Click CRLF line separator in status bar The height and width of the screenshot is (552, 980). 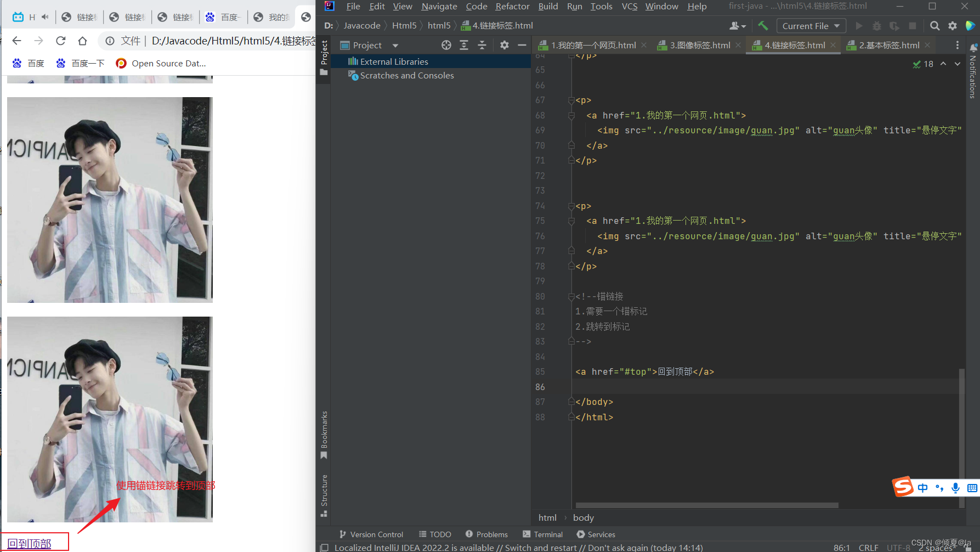(868, 548)
